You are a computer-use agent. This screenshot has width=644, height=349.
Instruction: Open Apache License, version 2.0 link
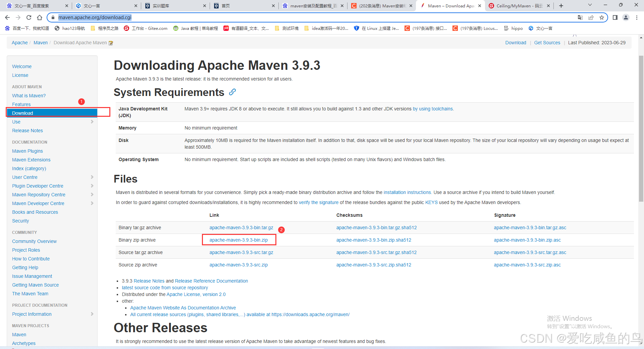point(196,294)
